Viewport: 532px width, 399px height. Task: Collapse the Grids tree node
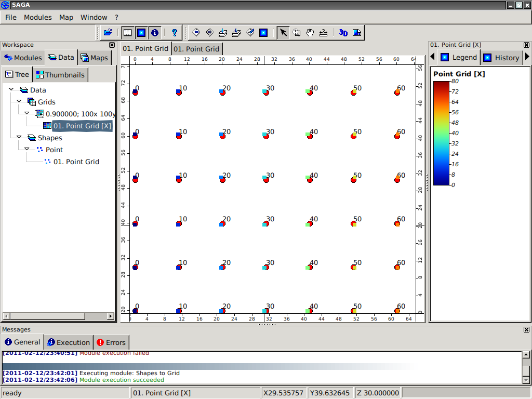coord(19,102)
